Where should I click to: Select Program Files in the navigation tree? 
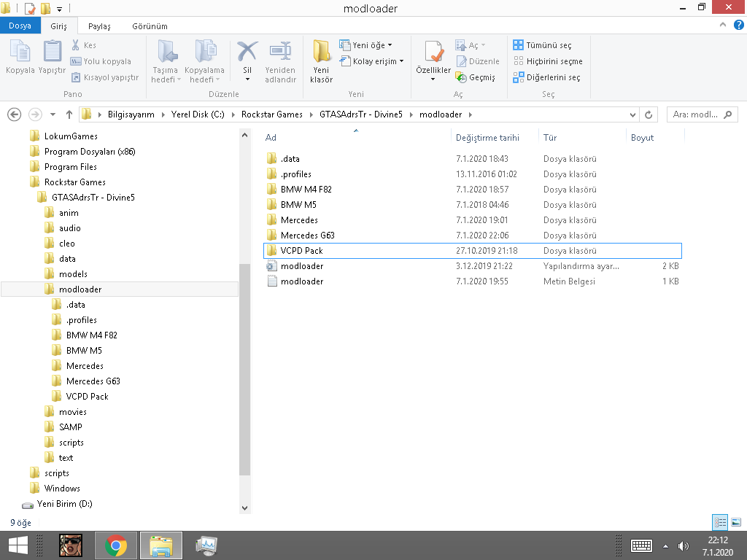point(71,167)
